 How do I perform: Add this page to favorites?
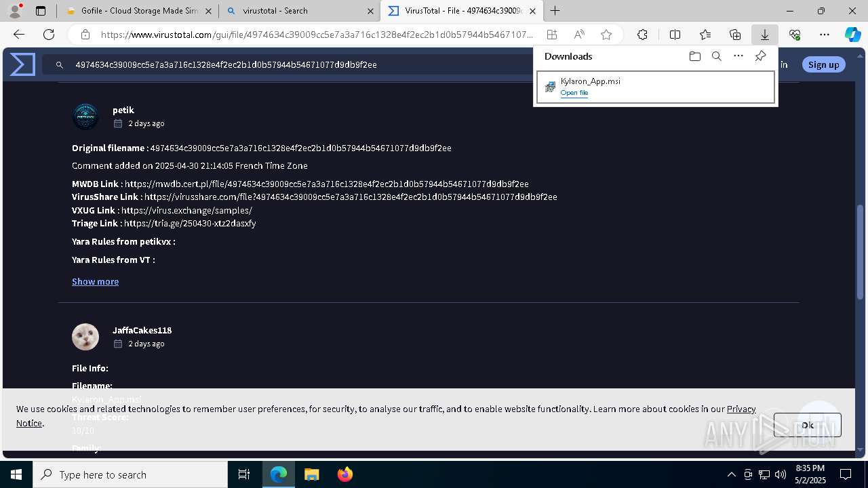(606, 35)
